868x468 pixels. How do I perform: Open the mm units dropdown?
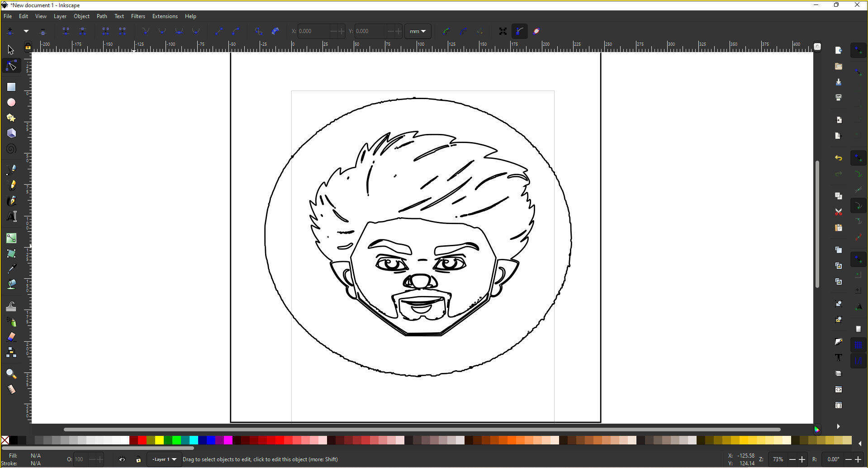tap(417, 31)
